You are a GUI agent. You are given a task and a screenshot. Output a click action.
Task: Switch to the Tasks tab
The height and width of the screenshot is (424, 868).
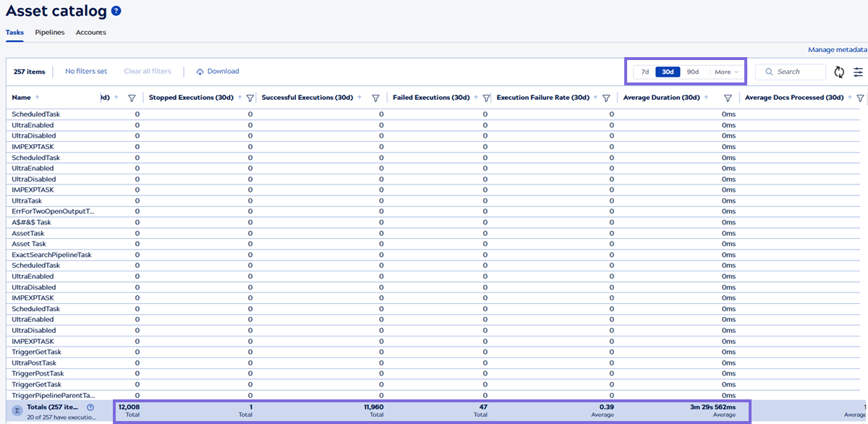14,33
